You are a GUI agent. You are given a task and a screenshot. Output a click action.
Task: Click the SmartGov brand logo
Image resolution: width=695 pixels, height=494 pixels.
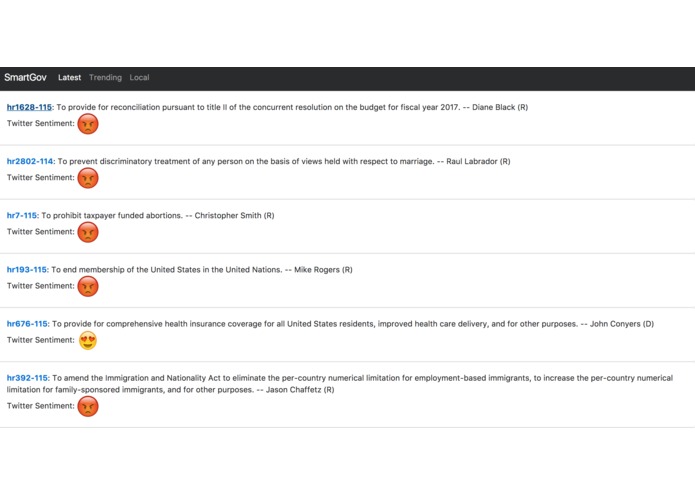click(x=25, y=78)
